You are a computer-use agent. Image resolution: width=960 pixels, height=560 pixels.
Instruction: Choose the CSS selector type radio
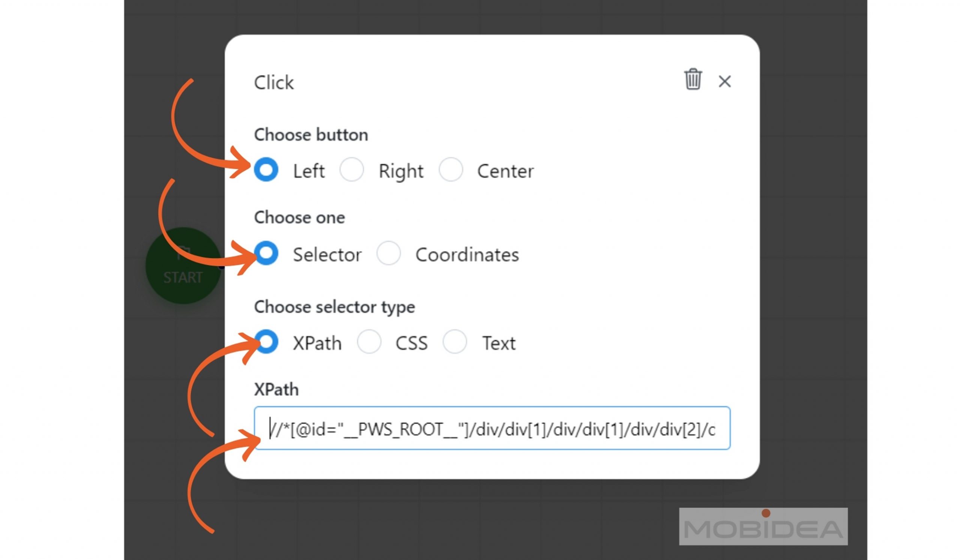[x=369, y=341]
